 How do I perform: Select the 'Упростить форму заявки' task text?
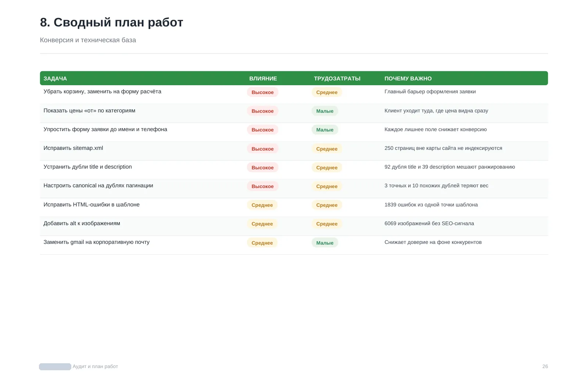(x=105, y=129)
